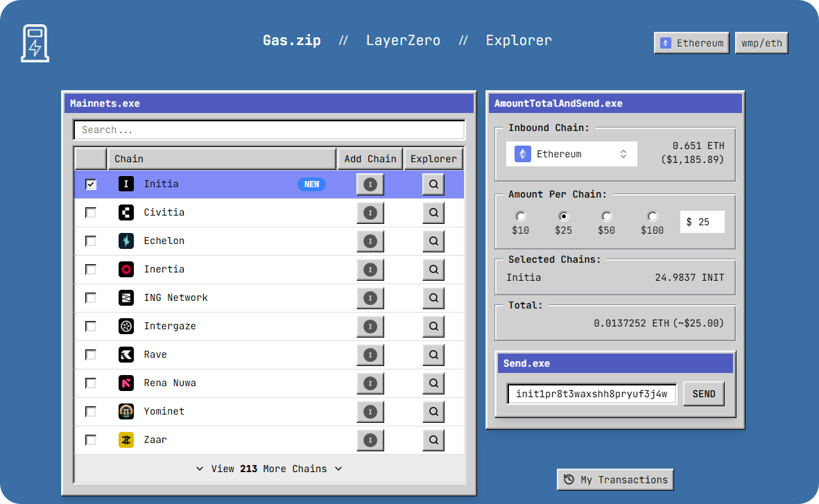Expand View 213 More Chains
Image resolution: width=819 pixels, height=504 pixels.
269,469
